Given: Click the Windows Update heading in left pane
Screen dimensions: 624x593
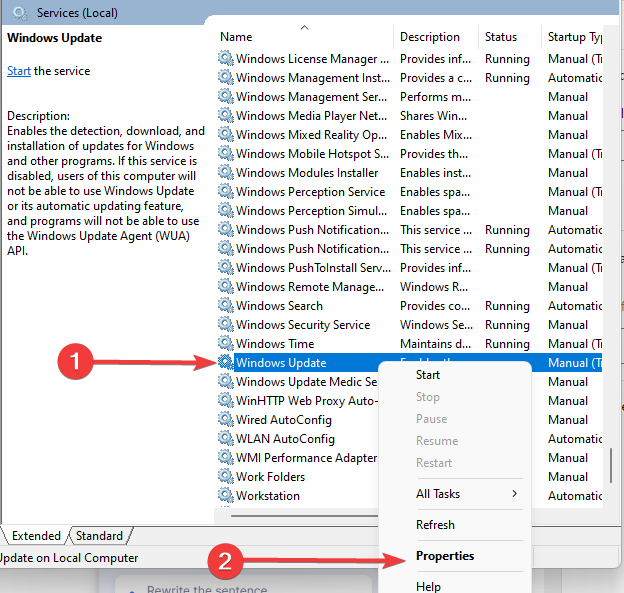Looking at the screenshot, I should pos(55,38).
